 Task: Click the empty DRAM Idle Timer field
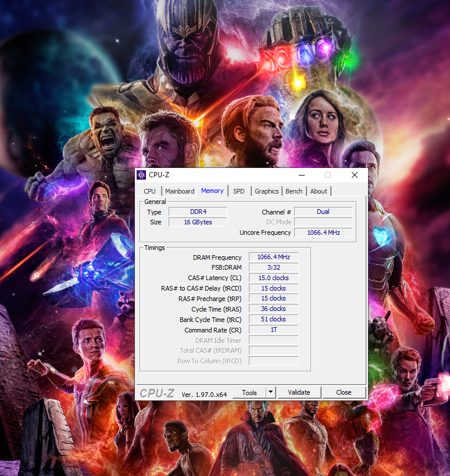(274, 340)
